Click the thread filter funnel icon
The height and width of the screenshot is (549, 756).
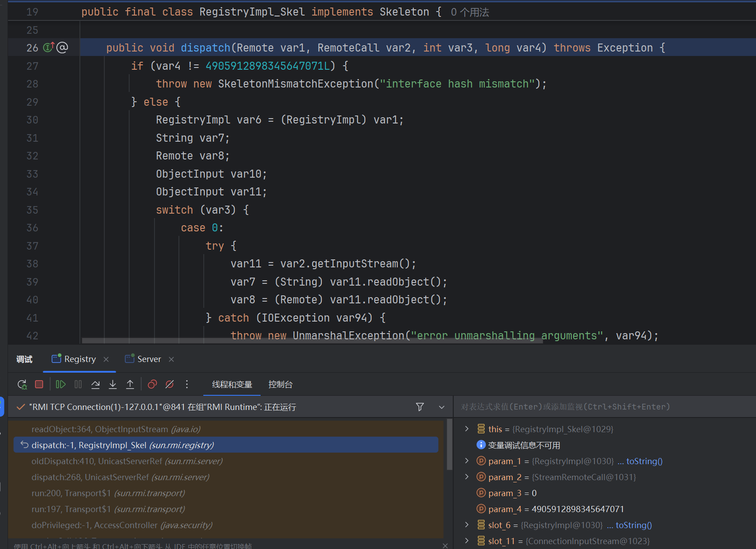tap(420, 407)
